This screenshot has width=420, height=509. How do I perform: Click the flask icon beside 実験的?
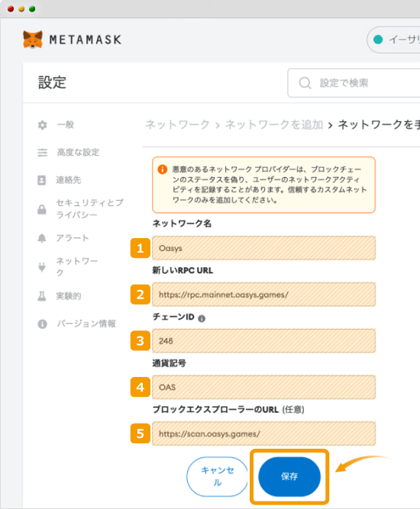42,296
